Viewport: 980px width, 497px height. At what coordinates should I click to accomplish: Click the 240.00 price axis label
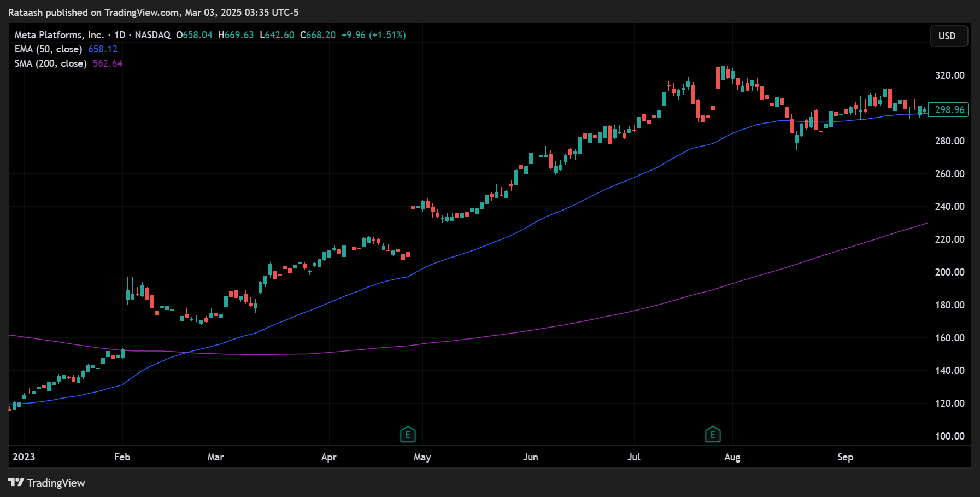click(x=949, y=207)
